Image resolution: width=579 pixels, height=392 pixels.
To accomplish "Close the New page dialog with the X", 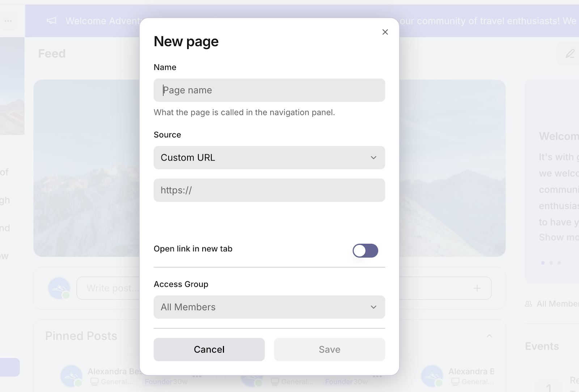I will [x=385, y=32].
